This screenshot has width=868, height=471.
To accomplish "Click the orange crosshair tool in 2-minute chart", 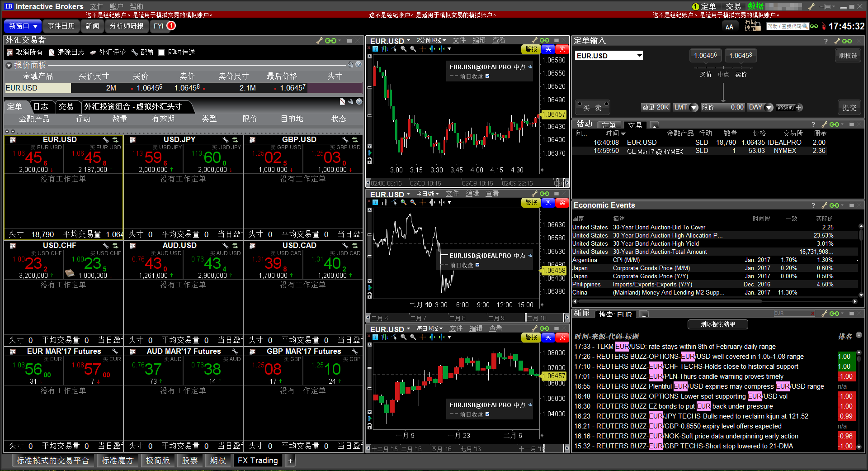I will click(x=423, y=49).
